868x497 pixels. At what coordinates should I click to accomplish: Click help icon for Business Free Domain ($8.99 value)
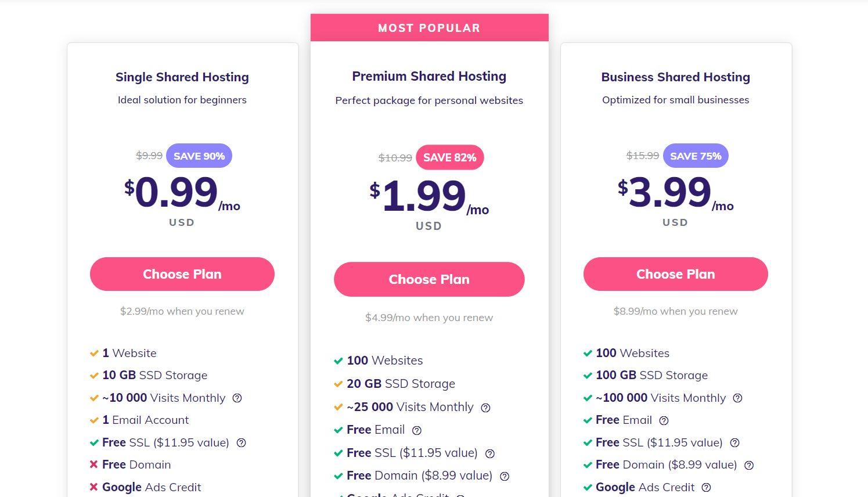pyautogui.click(x=749, y=466)
